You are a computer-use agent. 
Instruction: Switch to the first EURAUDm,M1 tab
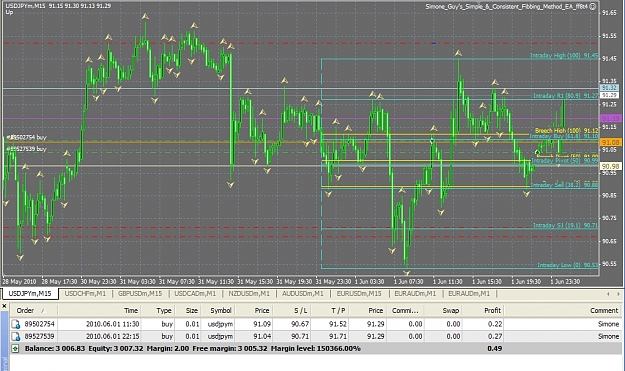415,294
